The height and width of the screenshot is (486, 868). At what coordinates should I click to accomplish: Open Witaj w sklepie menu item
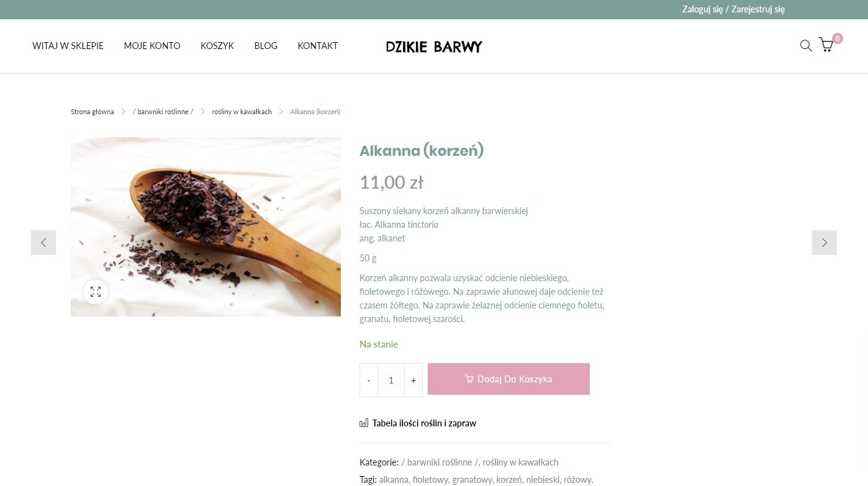(x=68, y=46)
